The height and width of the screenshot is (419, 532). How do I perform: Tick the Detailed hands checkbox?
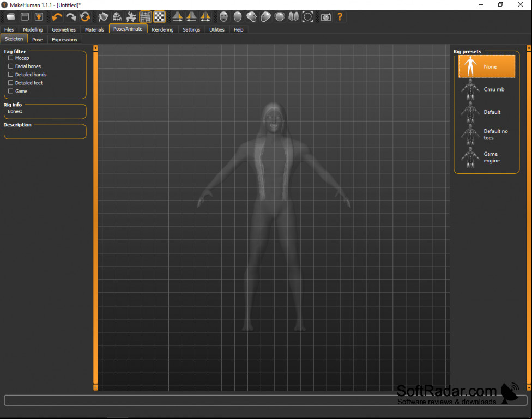pyautogui.click(x=10, y=74)
